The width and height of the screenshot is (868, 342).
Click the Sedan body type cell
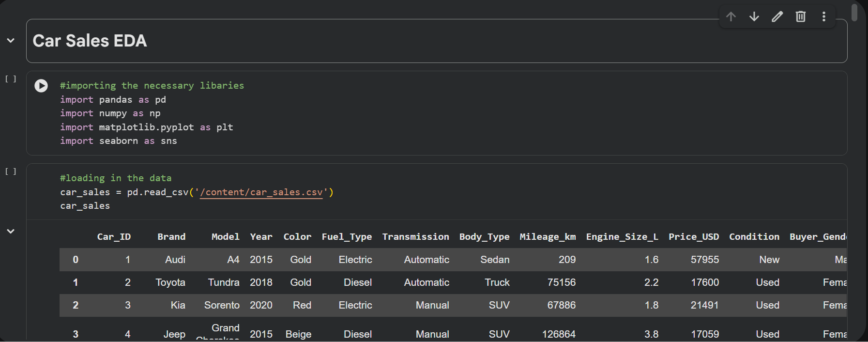(x=495, y=260)
